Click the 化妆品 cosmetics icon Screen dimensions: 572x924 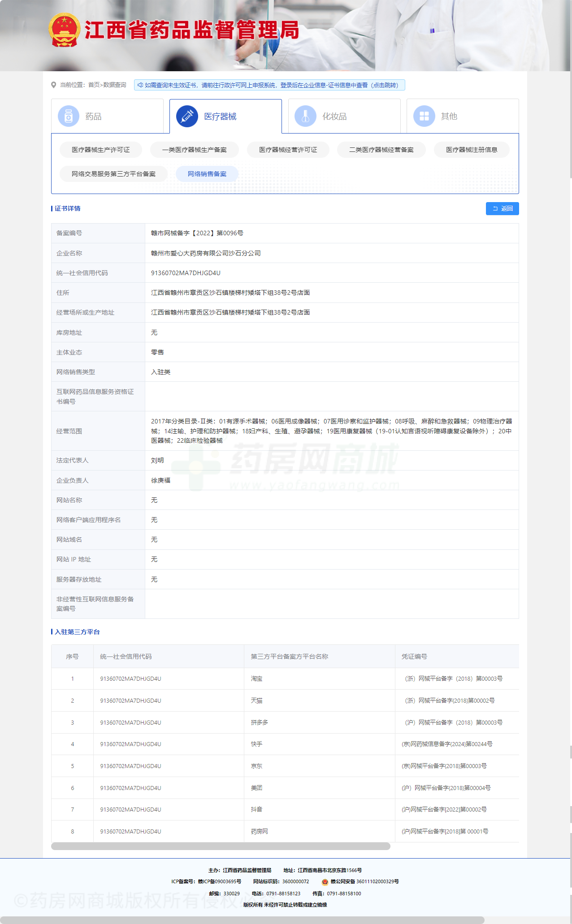(x=305, y=117)
